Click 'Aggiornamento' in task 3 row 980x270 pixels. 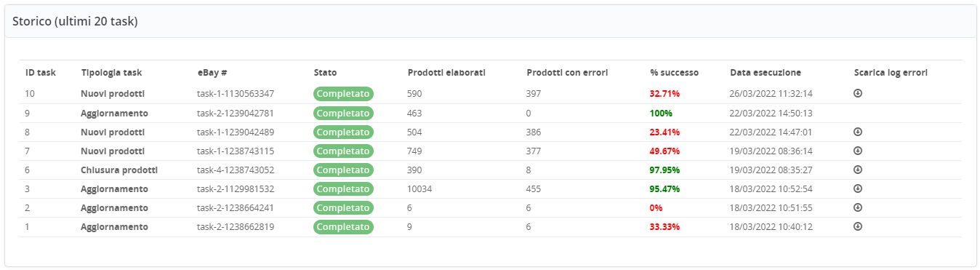tap(115, 188)
